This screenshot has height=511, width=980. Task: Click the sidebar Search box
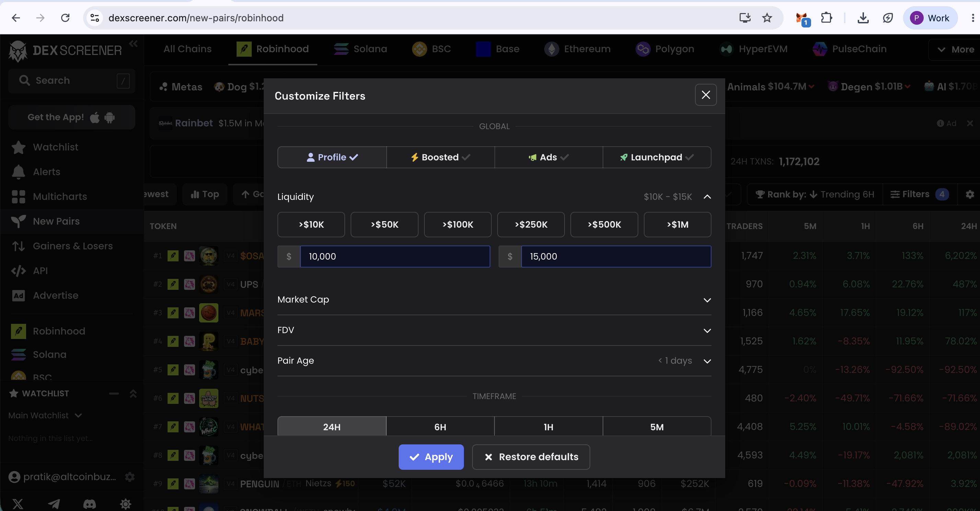tap(72, 81)
